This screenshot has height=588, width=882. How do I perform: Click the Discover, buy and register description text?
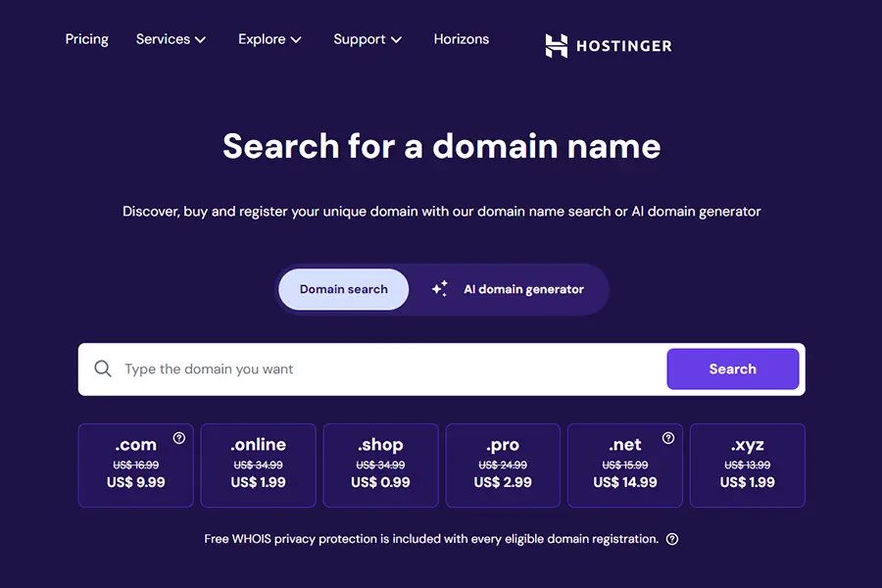pos(442,212)
